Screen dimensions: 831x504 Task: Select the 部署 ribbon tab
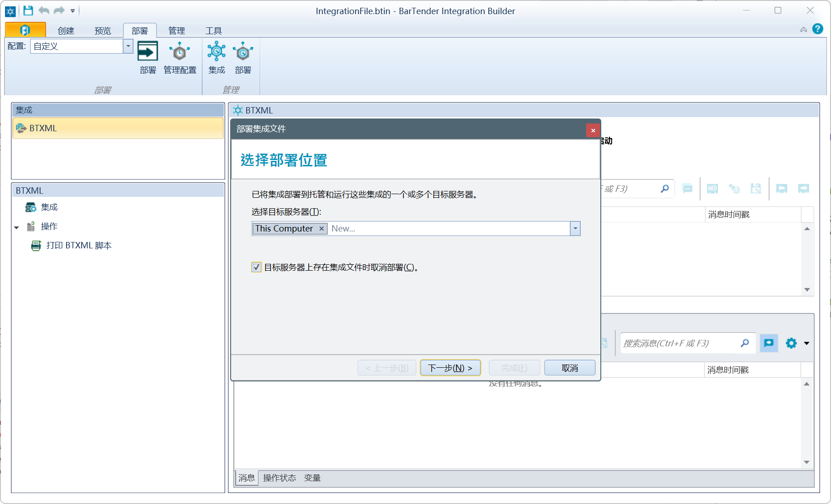coord(140,31)
